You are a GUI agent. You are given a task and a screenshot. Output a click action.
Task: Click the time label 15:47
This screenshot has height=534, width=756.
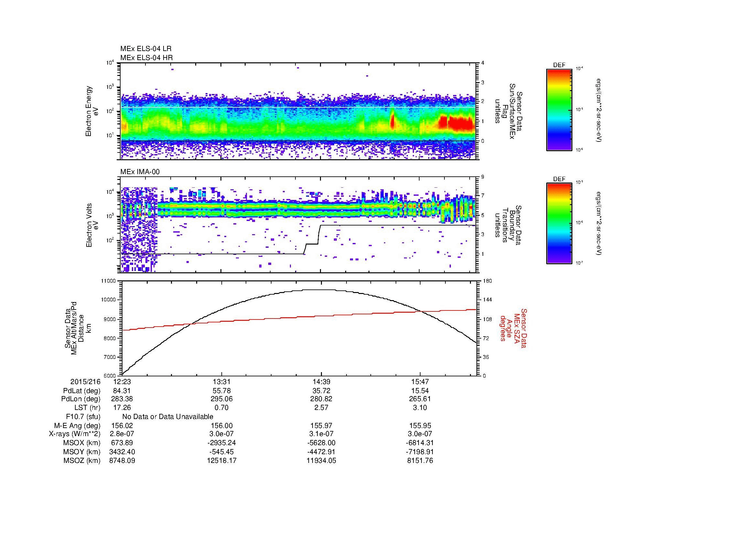point(420,382)
